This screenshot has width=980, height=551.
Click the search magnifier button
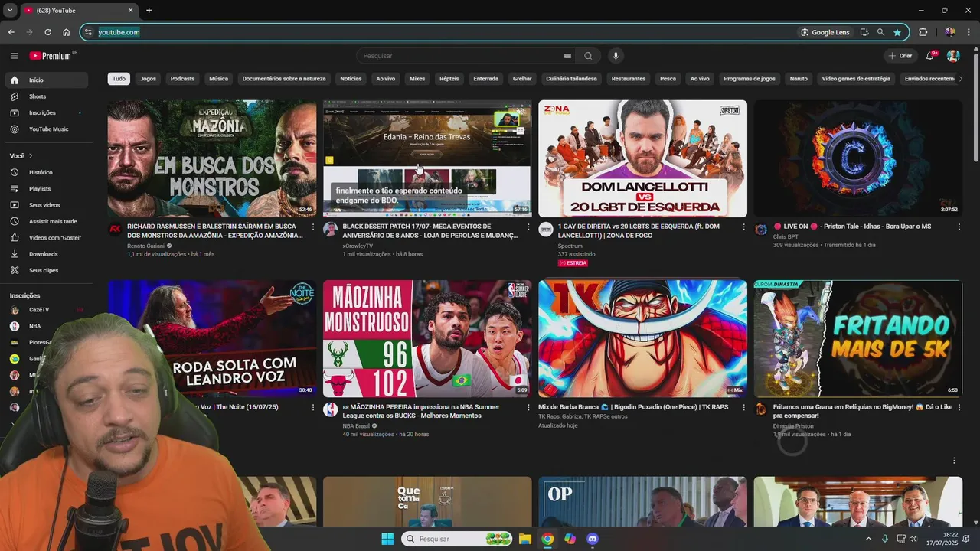(588, 56)
